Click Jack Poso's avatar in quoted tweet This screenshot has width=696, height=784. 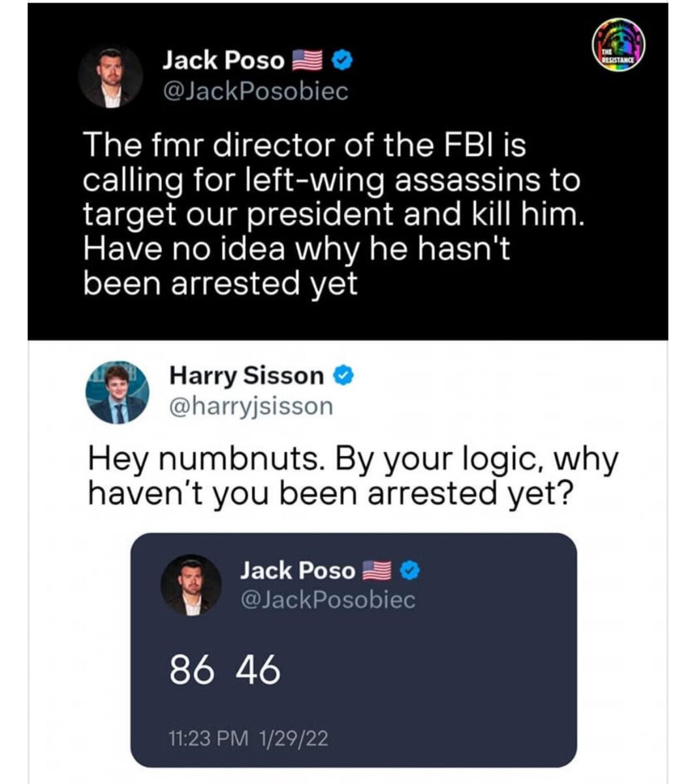(x=192, y=585)
